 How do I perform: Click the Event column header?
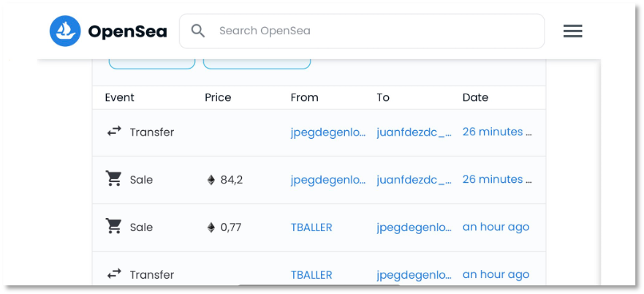120,97
